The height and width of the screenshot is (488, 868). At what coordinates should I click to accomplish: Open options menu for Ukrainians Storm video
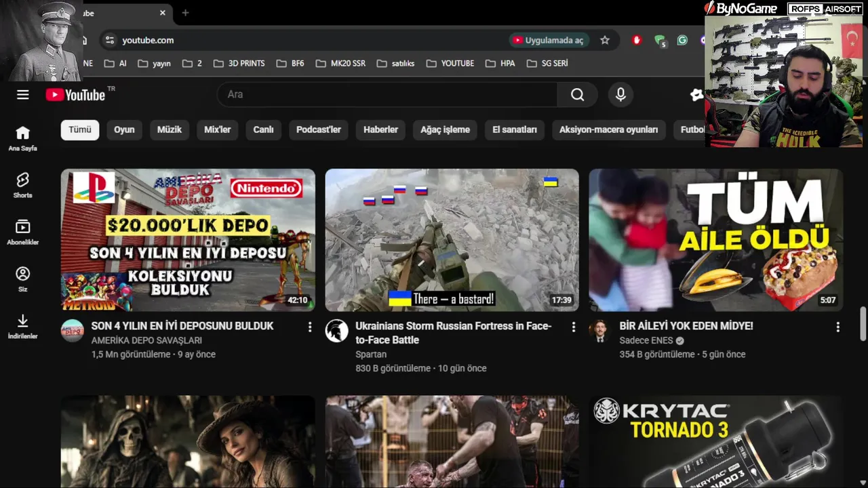pos(573,327)
